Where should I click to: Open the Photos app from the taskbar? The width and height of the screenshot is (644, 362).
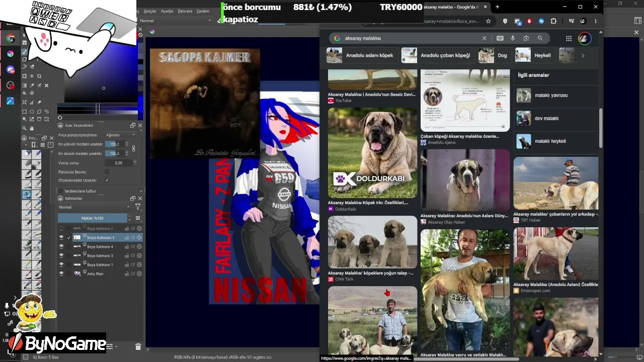(x=10, y=101)
